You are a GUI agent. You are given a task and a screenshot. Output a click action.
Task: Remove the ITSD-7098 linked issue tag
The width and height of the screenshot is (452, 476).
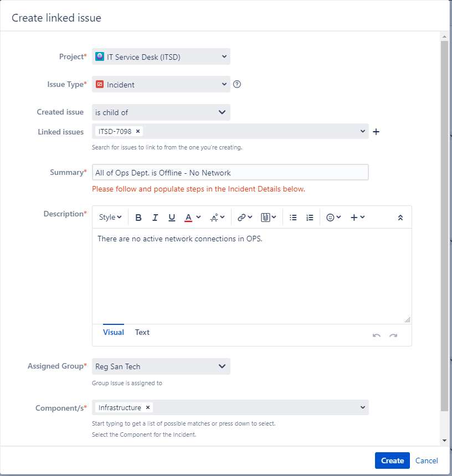coord(137,131)
